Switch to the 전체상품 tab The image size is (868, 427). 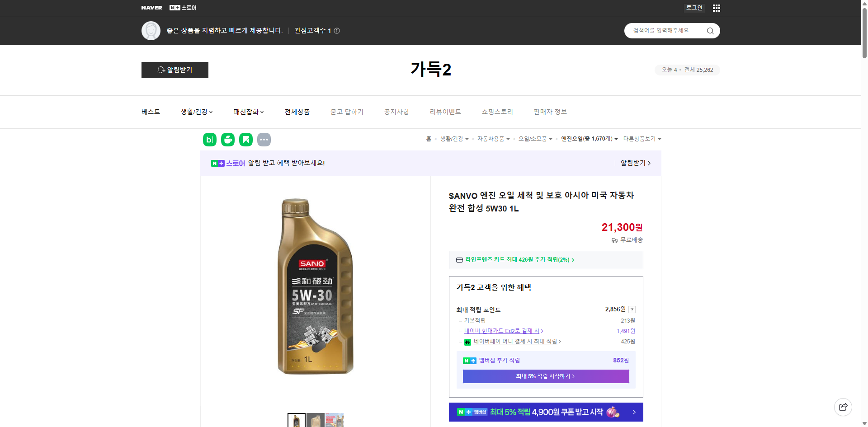[x=297, y=112]
